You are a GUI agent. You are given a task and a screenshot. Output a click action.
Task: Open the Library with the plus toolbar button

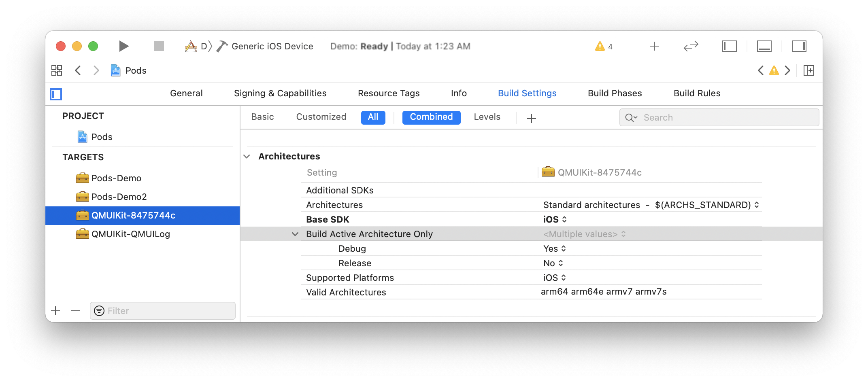tap(655, 46)
